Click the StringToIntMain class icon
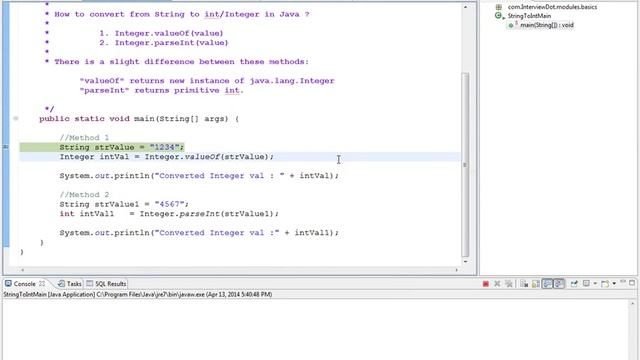The width and height of the screenshot is (640, 360). coord(499,16)
